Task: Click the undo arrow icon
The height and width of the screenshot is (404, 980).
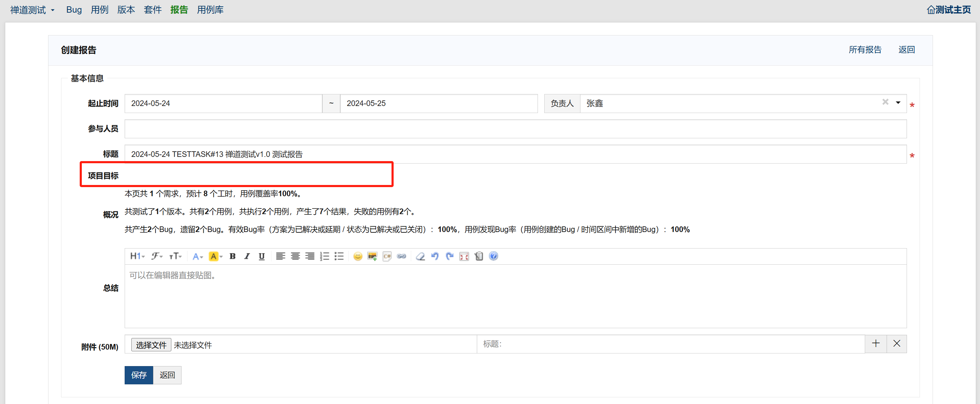Action: [x=435, y=256]
